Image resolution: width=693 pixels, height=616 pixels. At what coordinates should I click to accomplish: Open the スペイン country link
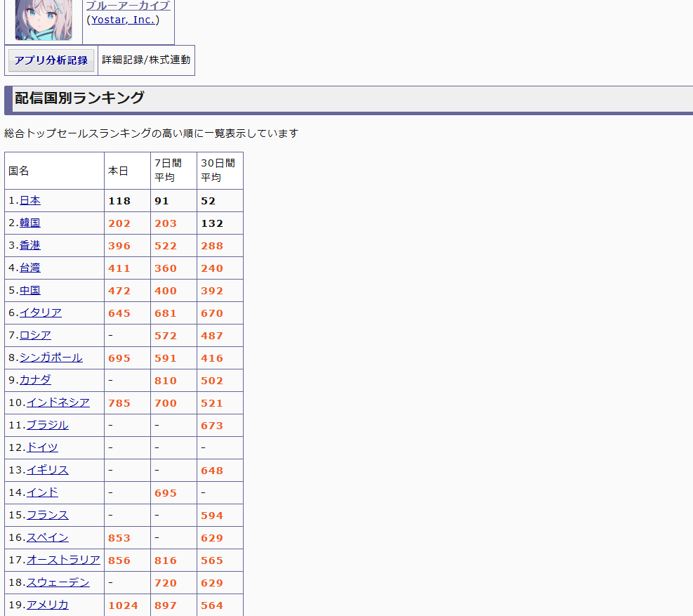(48, 538)
